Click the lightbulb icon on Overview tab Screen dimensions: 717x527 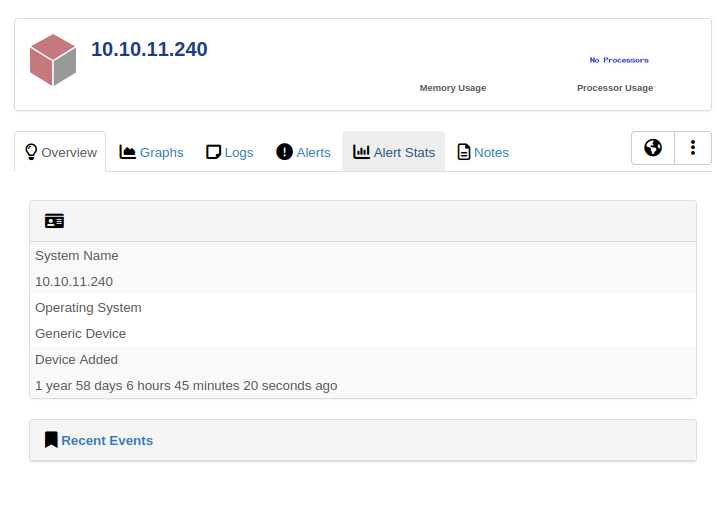31,152
